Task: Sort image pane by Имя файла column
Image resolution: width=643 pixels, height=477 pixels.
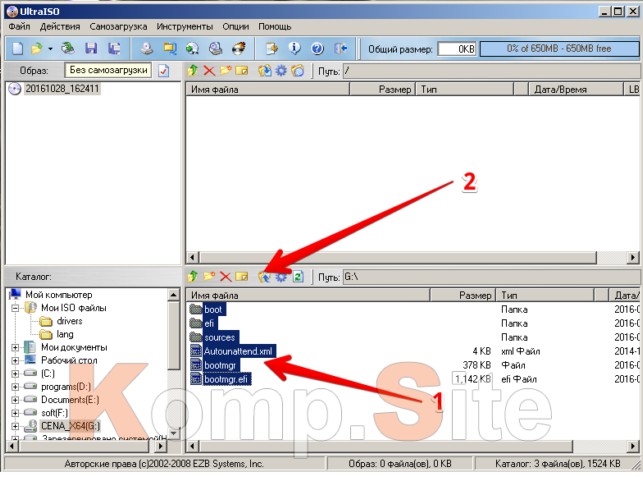Action: (267, 89)
